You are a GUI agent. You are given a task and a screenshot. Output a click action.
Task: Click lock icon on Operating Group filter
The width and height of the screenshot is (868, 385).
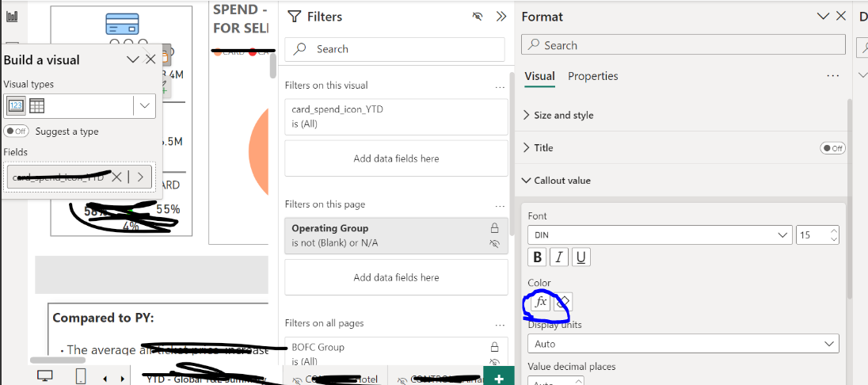click(495, 227)
